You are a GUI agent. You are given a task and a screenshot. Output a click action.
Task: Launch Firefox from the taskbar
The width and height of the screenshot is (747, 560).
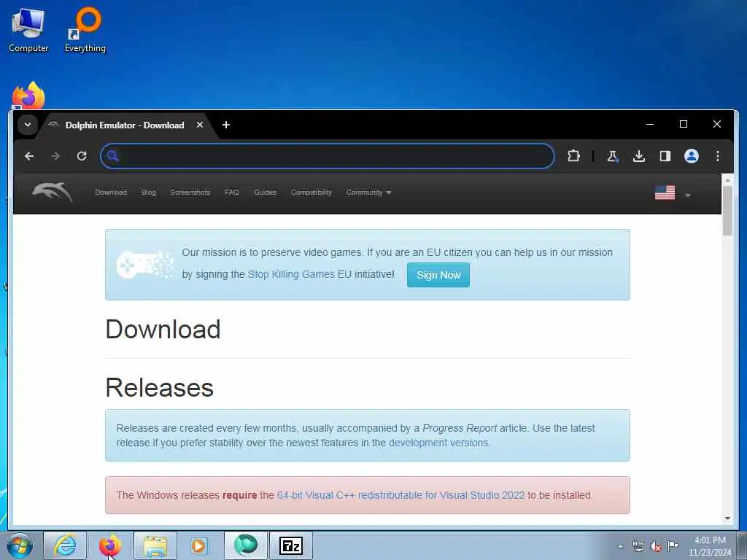tap(109, 545)
